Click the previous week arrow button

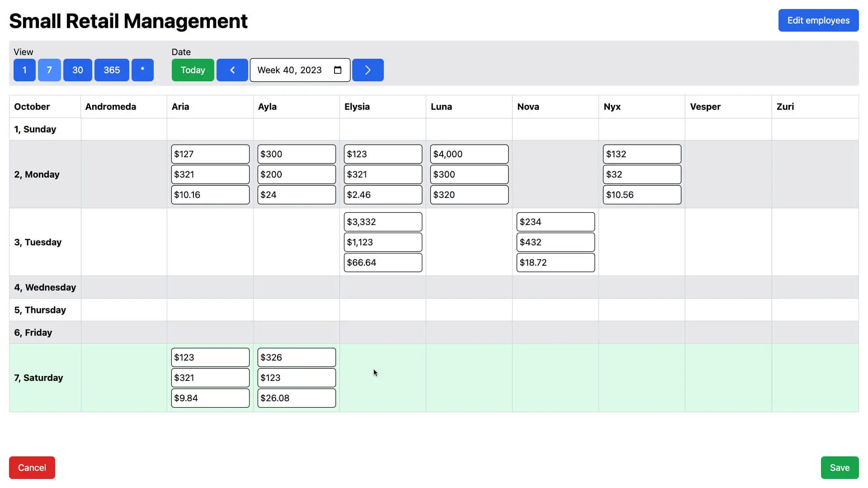pos(232,70)
